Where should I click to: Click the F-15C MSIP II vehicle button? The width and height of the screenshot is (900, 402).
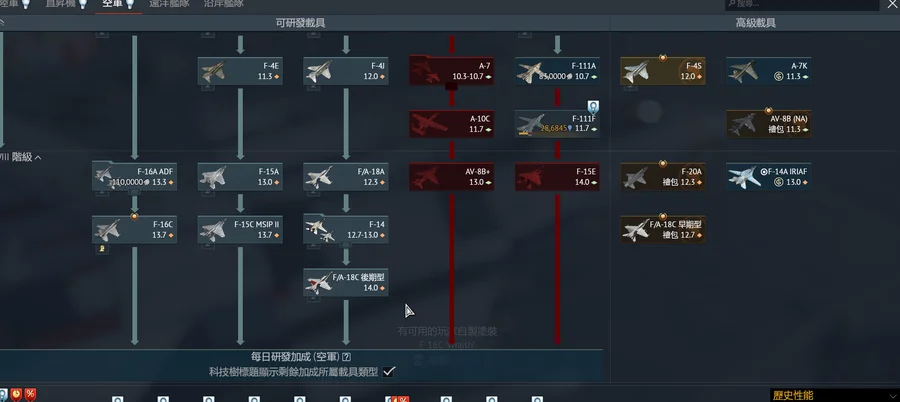240,230
